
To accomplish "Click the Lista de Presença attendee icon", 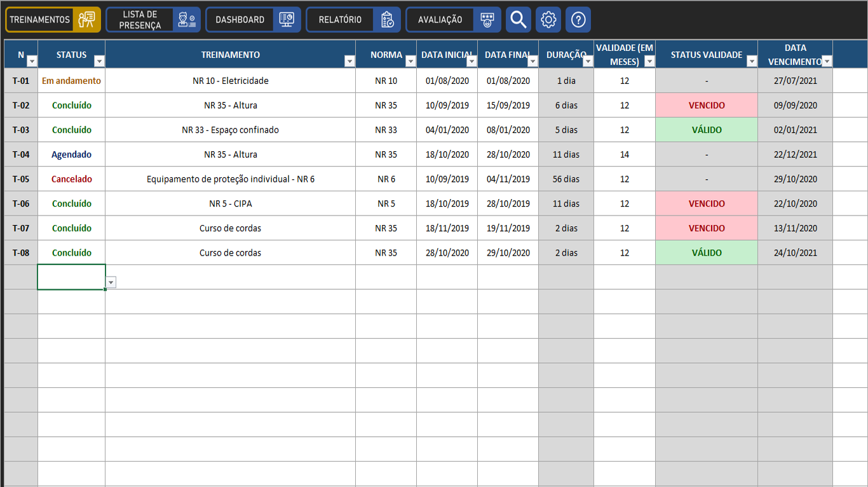I will click(x=187, y=20).
